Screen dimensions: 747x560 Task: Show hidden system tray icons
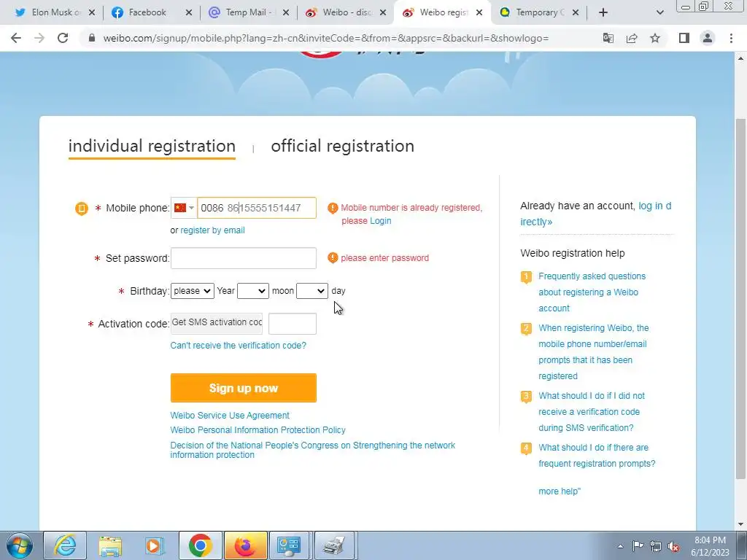coord(620,547)
